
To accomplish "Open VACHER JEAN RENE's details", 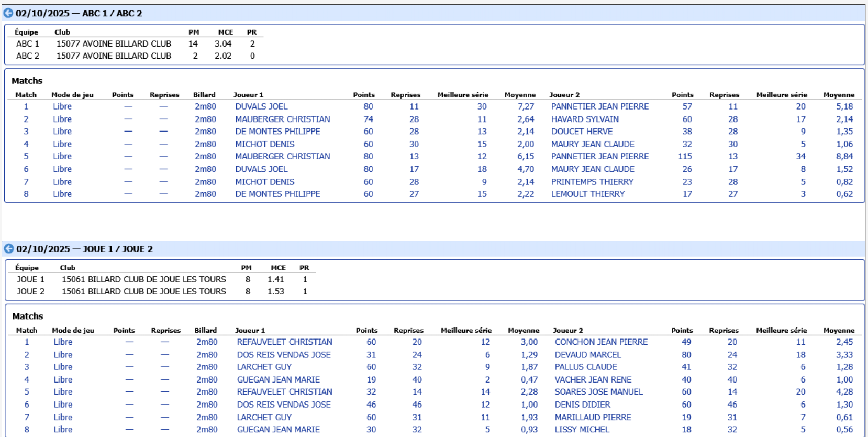I will click(x=593, y=380).
